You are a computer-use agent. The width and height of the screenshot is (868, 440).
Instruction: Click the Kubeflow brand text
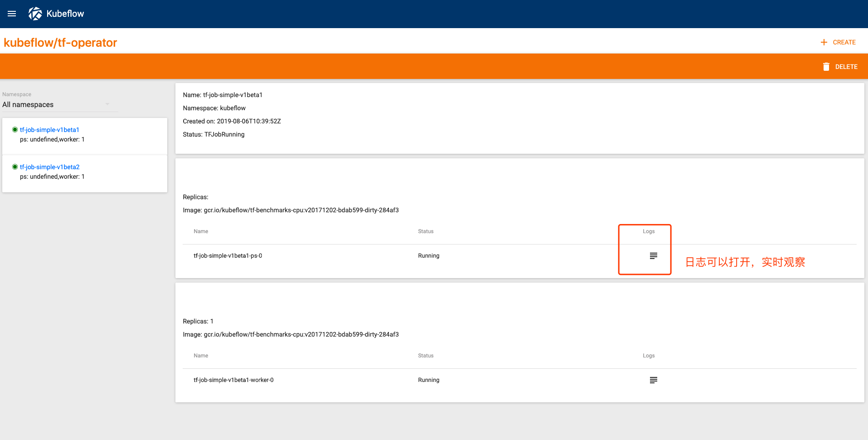[x=65, y=14]
